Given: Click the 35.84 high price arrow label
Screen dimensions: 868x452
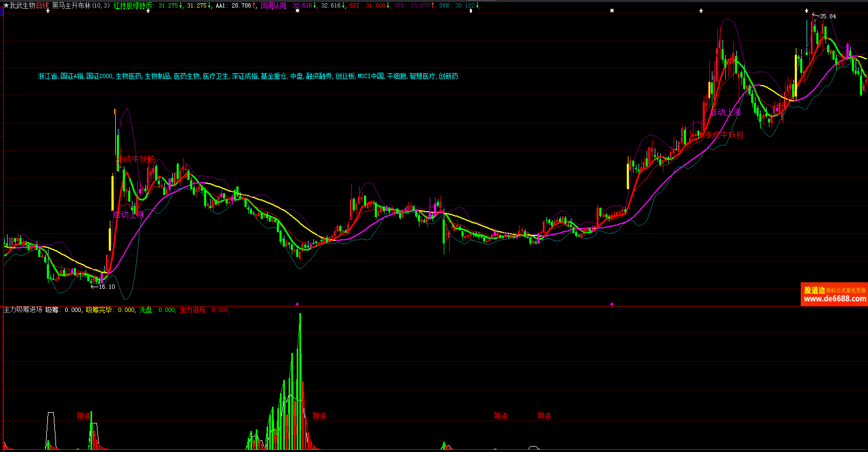Looking at the screenshot, I should tap(825, 16).
